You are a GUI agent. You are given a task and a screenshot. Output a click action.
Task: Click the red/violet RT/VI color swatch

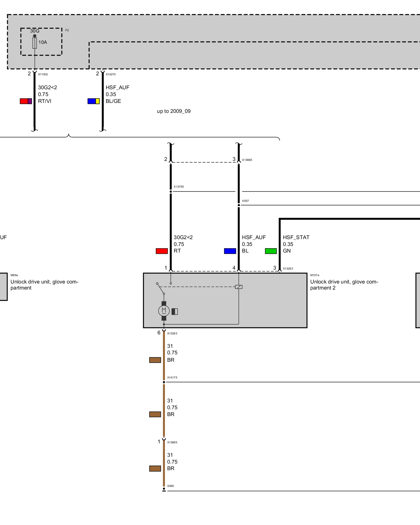[x=26, y=101]
